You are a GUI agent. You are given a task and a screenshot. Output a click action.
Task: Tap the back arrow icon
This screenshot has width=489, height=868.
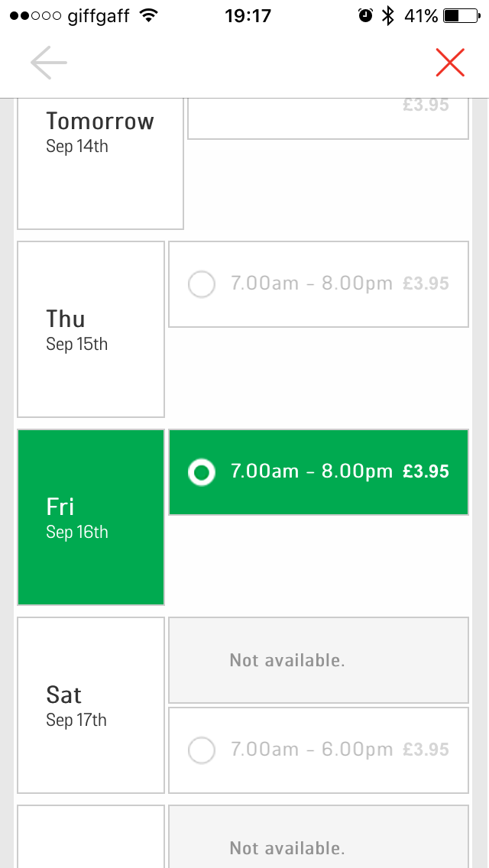(x=49, y=63)
